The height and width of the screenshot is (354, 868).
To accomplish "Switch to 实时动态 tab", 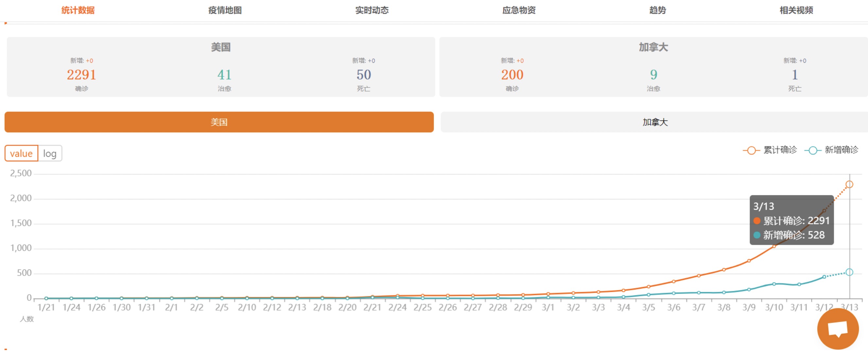I will [372, 10].
